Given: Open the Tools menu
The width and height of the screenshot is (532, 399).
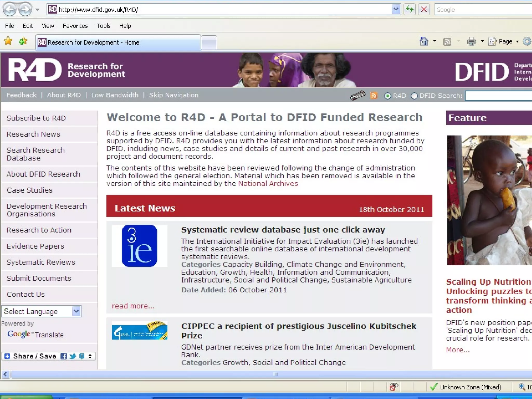Looking at the screenshot, I should [103, 26].
